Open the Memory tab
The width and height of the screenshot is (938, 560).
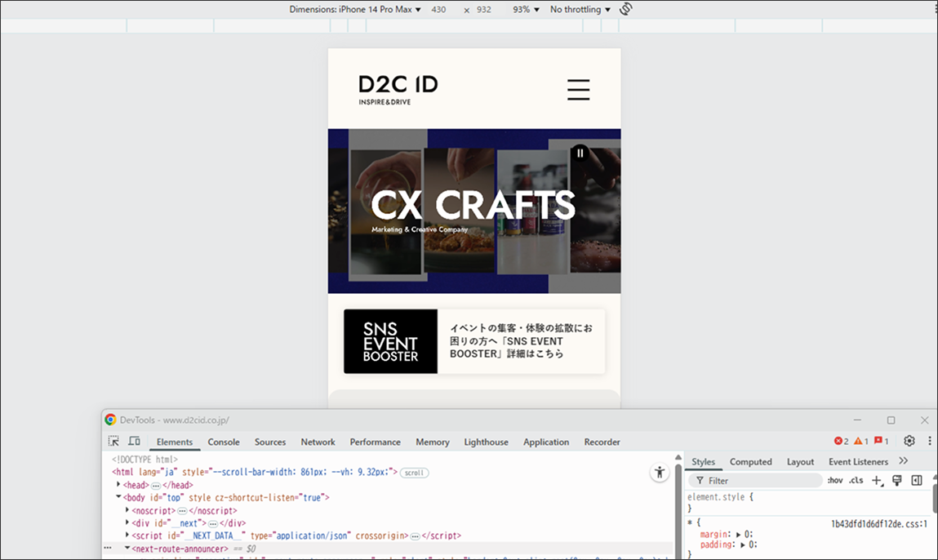433,442
